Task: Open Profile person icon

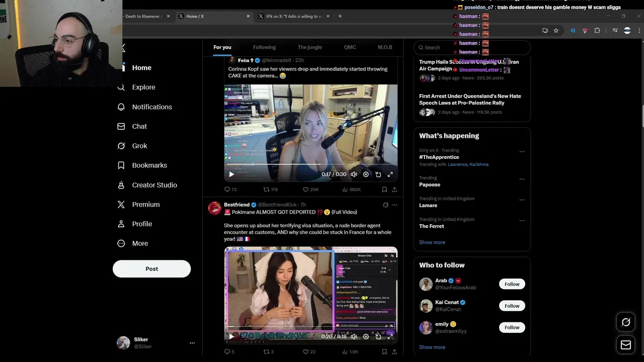Action: click(121, 224)
